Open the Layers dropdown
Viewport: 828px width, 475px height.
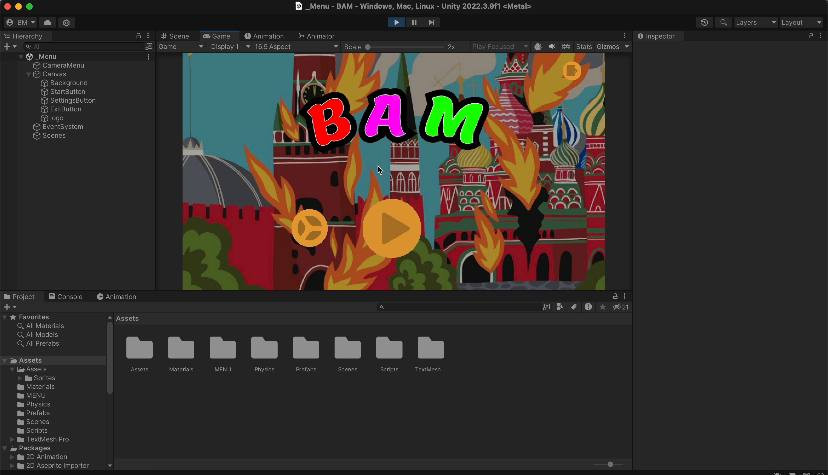[x=756, y=23]
